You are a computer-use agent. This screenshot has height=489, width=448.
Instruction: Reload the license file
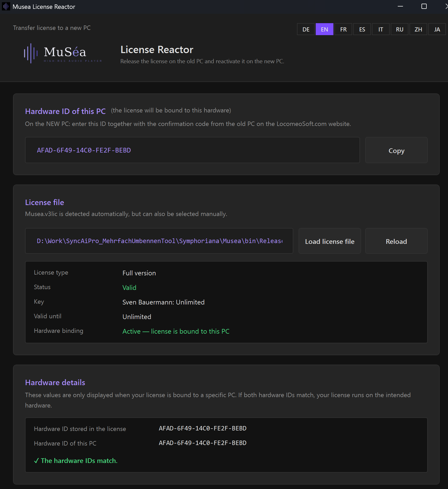(x=396, y=241)
